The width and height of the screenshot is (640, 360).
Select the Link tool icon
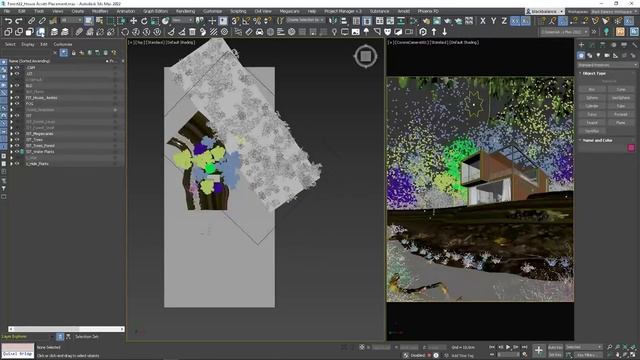(31, 20)
